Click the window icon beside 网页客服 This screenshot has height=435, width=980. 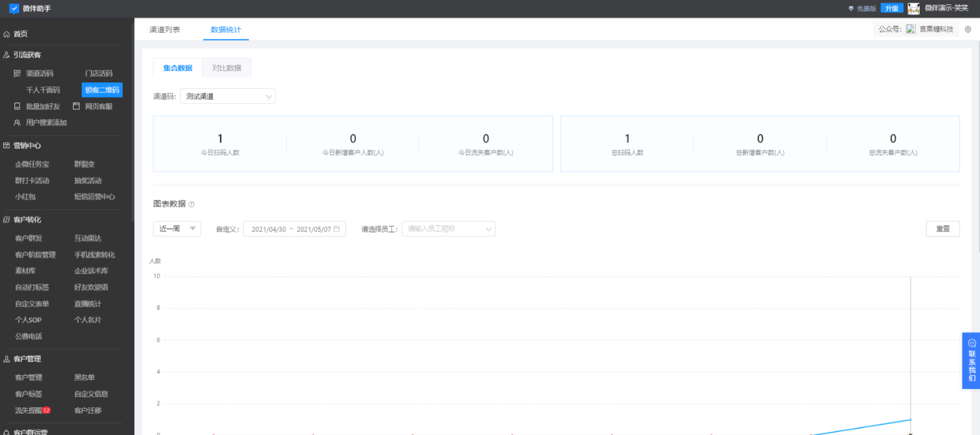(x=77, y=106)
